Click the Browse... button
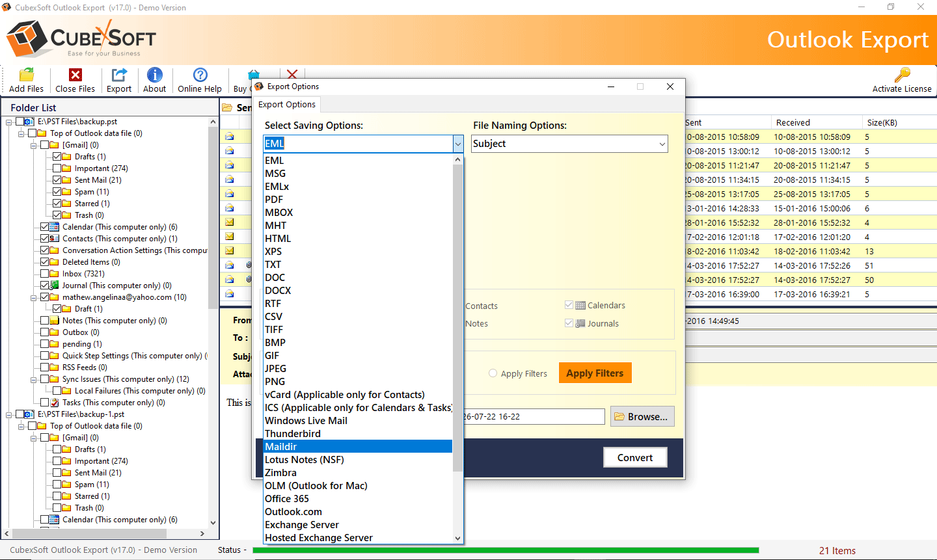Image resolution: width=937 pixels, height=560 pixels. click(642, 416)
